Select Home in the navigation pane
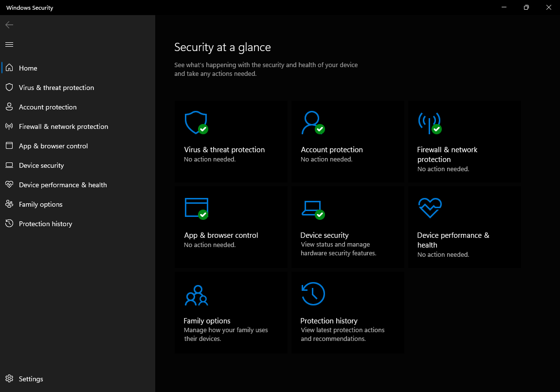 [77, 68]
